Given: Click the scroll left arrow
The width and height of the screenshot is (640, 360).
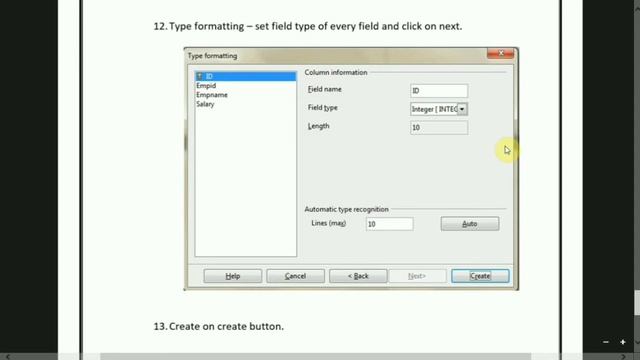Looking at the screenshot, I should 7,357.
